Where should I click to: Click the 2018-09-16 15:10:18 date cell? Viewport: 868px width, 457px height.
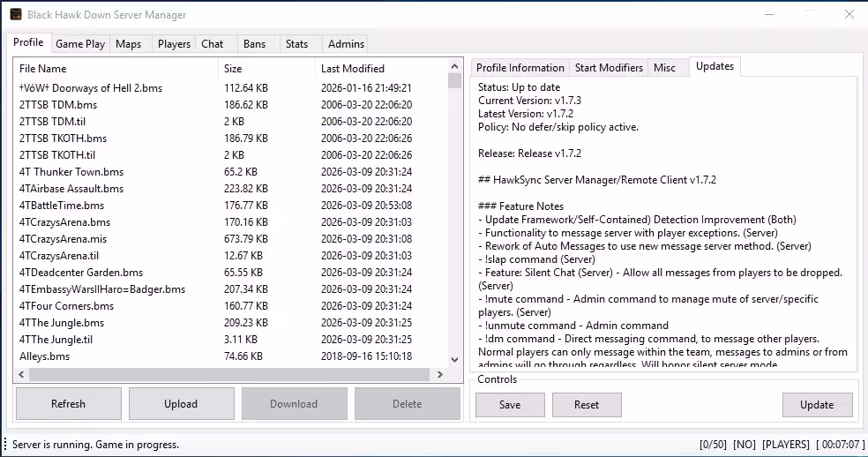click(366, 356)
